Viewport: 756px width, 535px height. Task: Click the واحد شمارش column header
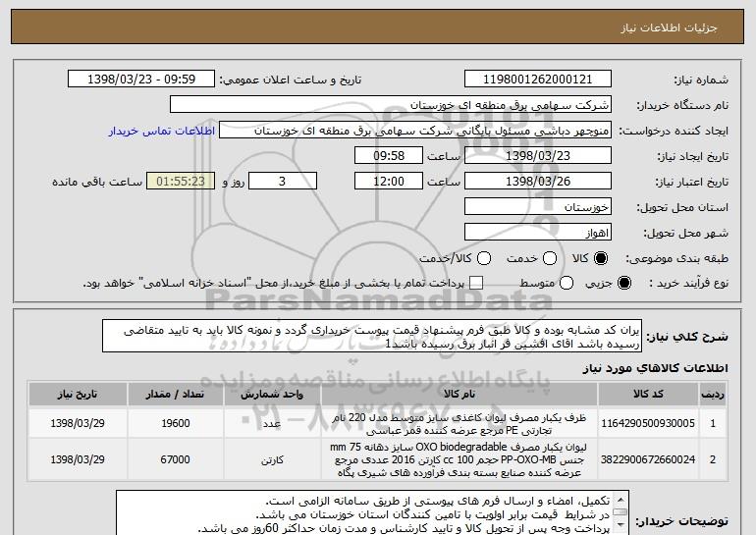[272, 395]
